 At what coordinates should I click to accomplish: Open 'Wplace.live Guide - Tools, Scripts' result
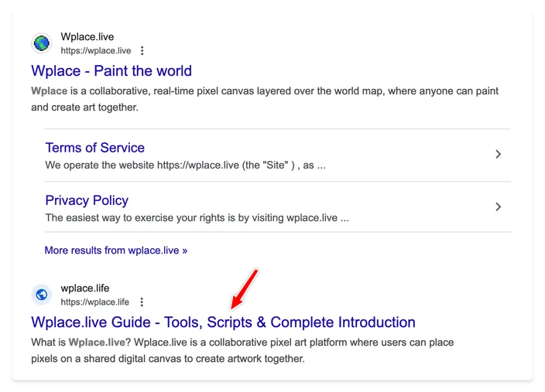point(223,322)
